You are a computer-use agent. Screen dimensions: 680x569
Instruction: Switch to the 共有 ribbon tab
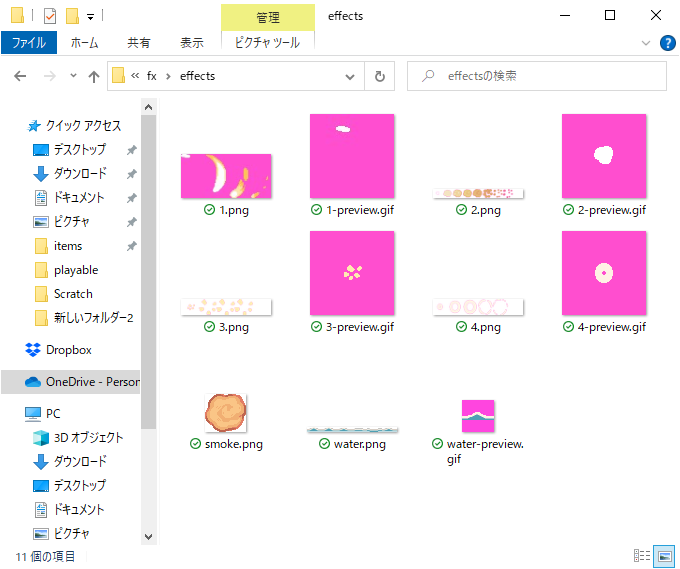[x=138, y=43]
